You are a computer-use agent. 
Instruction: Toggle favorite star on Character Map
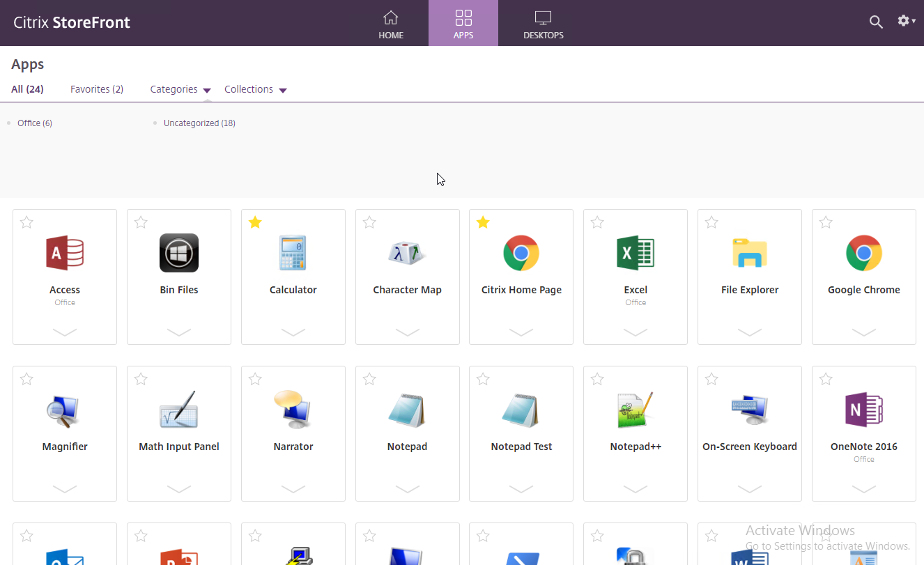(x=369, y=222)
